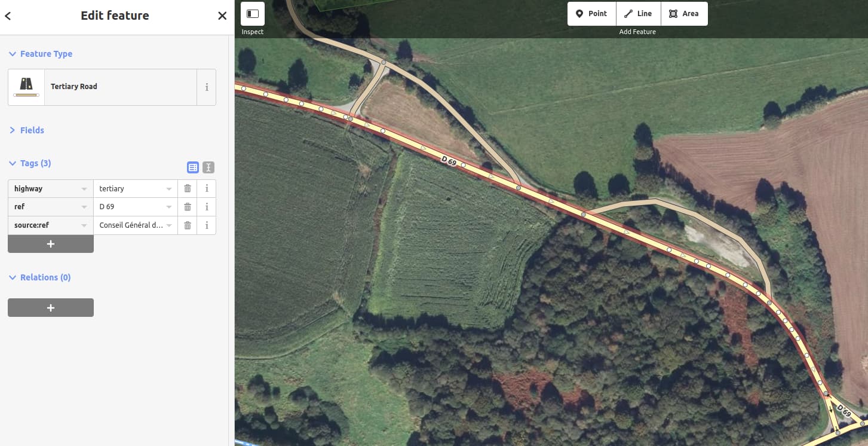
Task: Delete the source:ref tag
Action: tap(188, 225)
